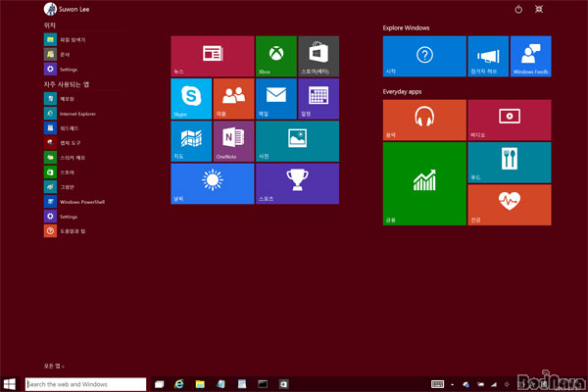Open Settings under the 위치 section
This screenshot has width=588, height=392.
click(x=61, y=69)
